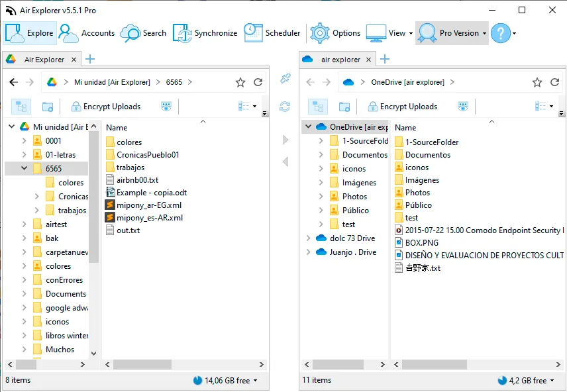Go back in right pane navigation
This screenshot has width=567, height=392.
[x=310, y=82]
